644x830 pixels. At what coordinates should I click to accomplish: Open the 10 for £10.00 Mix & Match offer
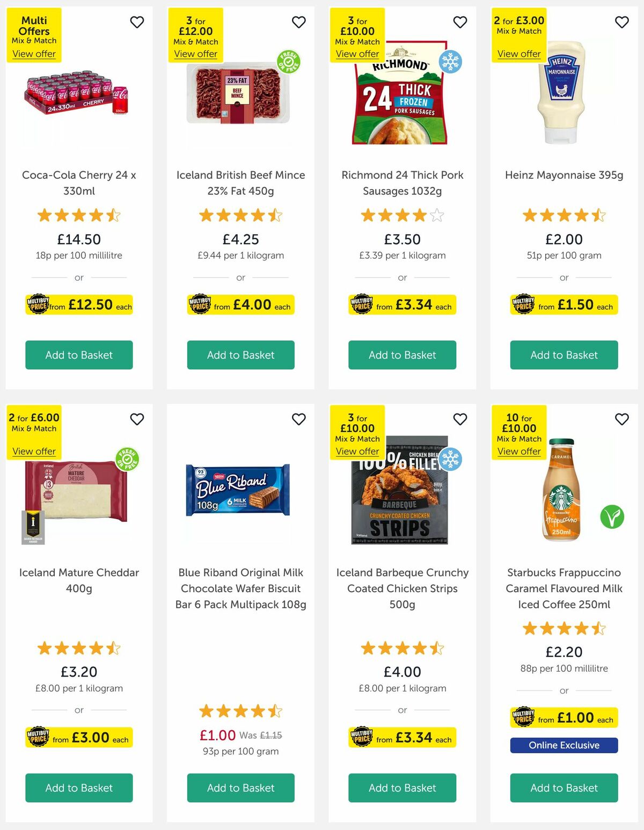click(x=519, y=451)
